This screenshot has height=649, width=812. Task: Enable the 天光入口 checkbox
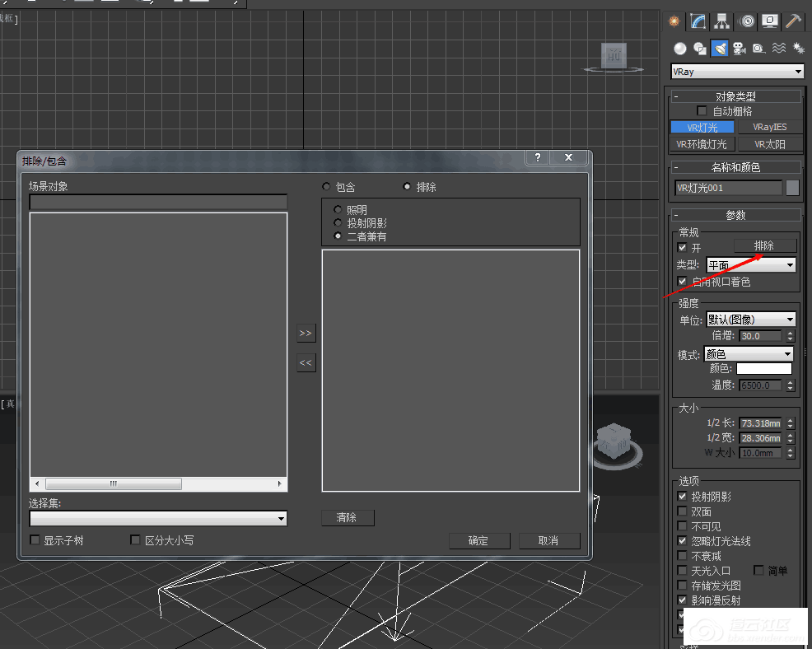683,570
